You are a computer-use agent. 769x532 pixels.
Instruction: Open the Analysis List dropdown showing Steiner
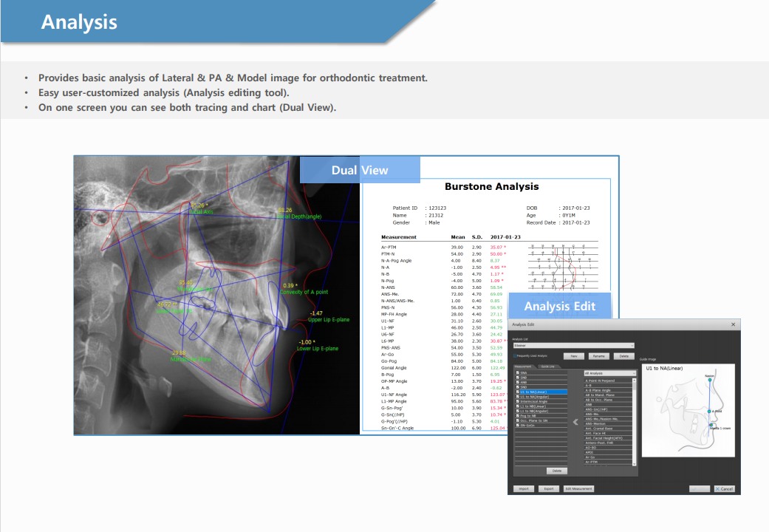573,346
